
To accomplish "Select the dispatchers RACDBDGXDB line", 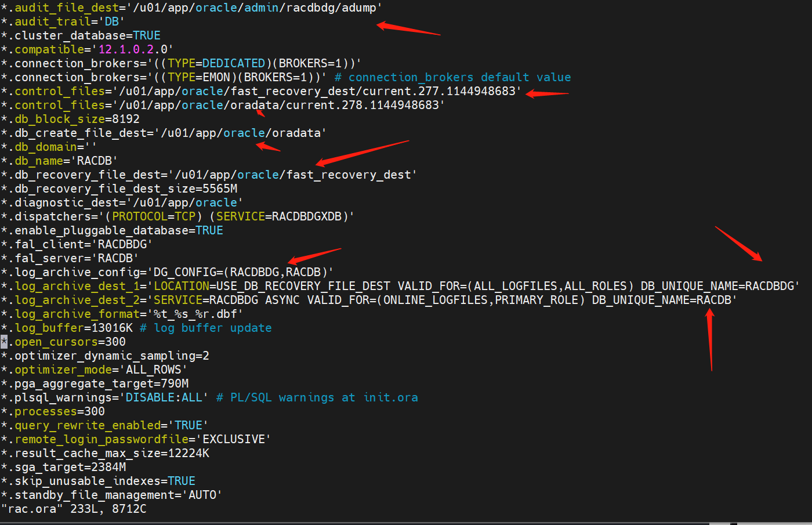I will point(177,216).
